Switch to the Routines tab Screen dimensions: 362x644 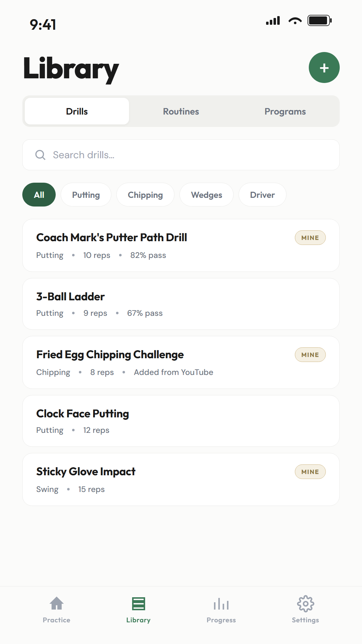[x=181, y=111]
